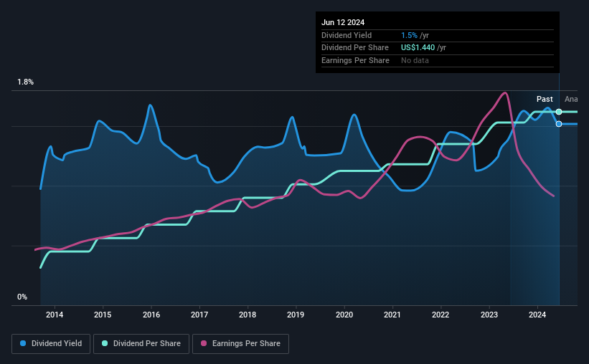This screenshot has width=589, height=364.
Task: Click the partially visible Analysts label
Action: (x=571, y=99)
